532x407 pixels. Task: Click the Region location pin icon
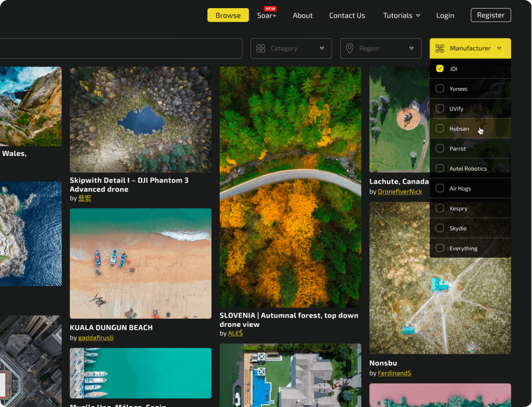coord(350,48)
